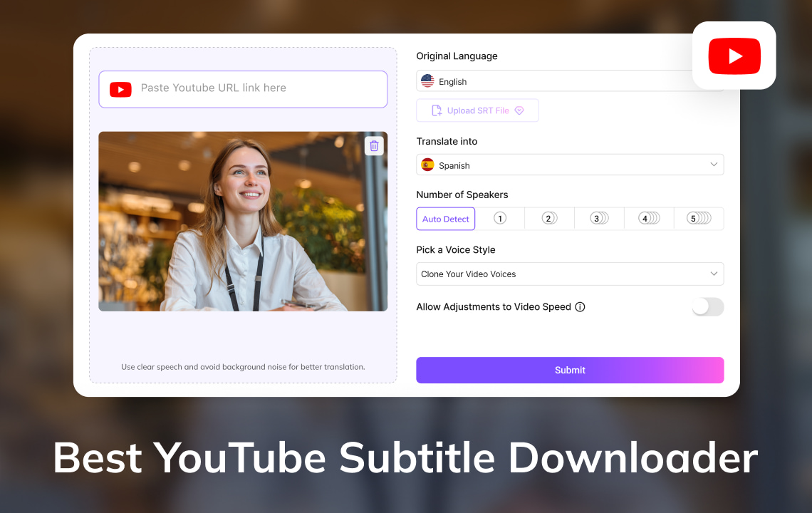
Task: Enable Allow Adjustments to Video Speed
Action: (708, 306)
